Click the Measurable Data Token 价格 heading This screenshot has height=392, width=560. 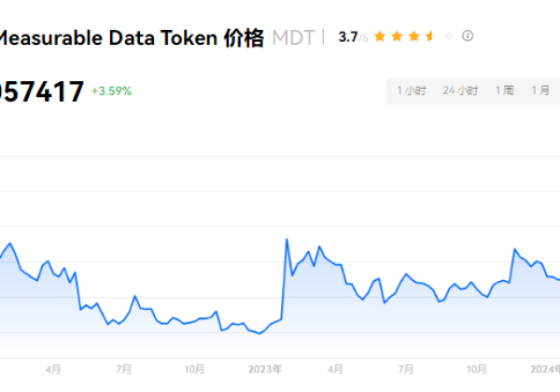[x=131, y=38]
